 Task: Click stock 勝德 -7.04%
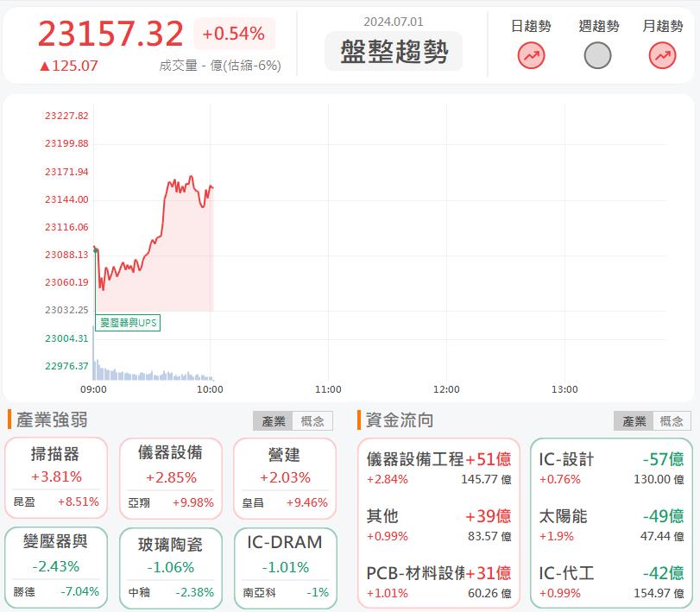click(x=56, y=591)
